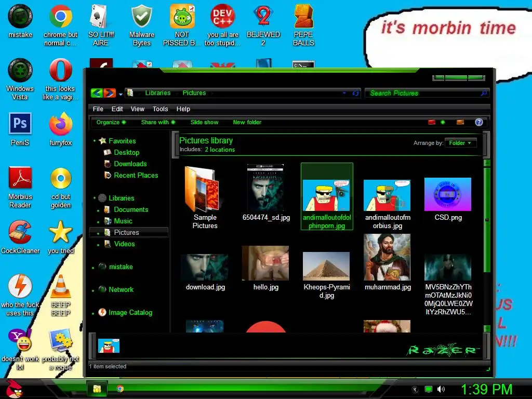
Task: Open the furryfox Firefox icon
Action: (60, 129)
